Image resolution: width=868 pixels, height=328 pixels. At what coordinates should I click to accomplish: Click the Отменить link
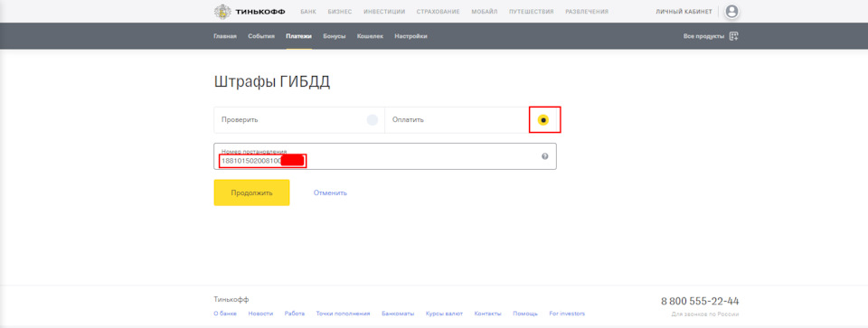pyautogui.click(x=330, y=193)
